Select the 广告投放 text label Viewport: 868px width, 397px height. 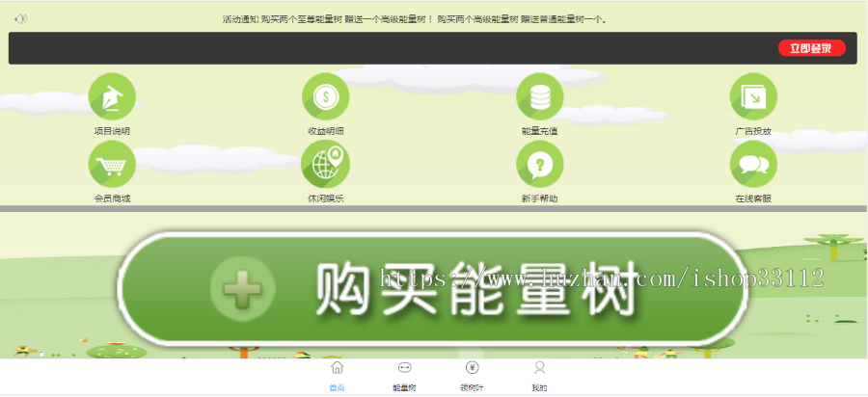pos(753,131)
